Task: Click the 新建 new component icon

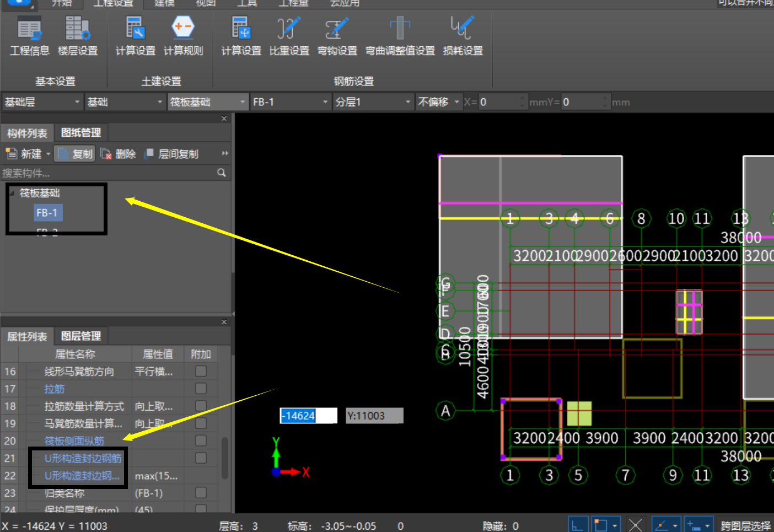Action: click(x=12, y=154)
